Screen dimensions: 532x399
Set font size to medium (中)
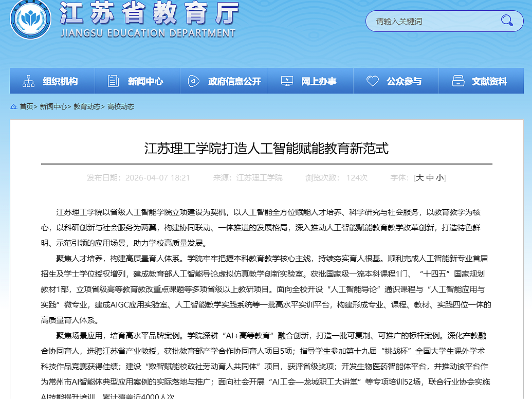coord(430,178)
